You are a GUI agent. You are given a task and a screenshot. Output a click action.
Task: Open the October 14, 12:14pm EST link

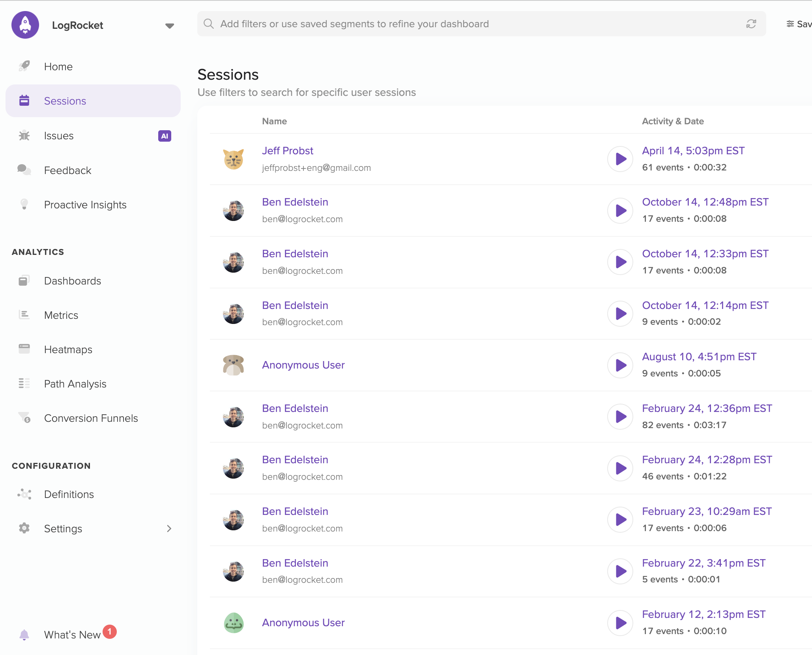point(705,305)
